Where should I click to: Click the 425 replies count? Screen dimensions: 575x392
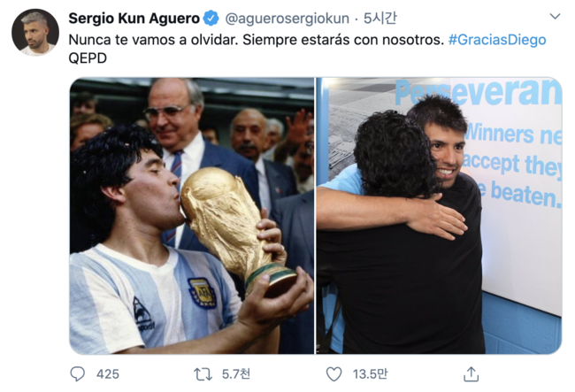(x=108, y=374)
